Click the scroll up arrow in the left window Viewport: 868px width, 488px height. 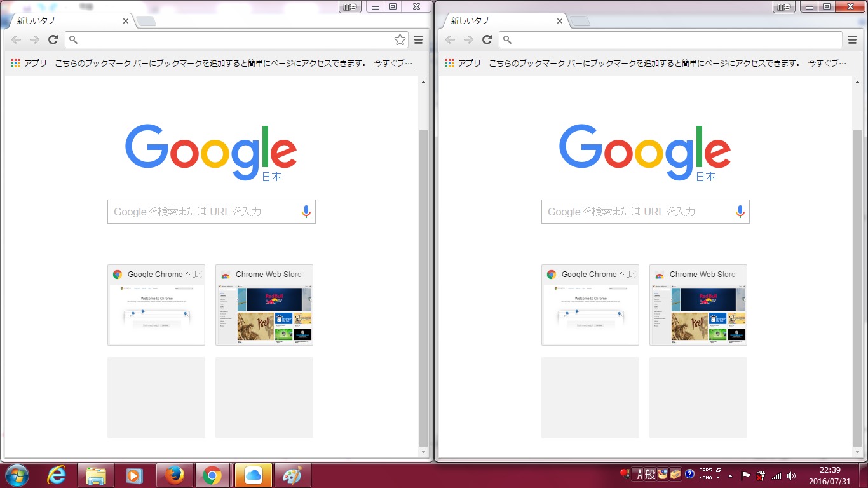[x=423, y=82]
